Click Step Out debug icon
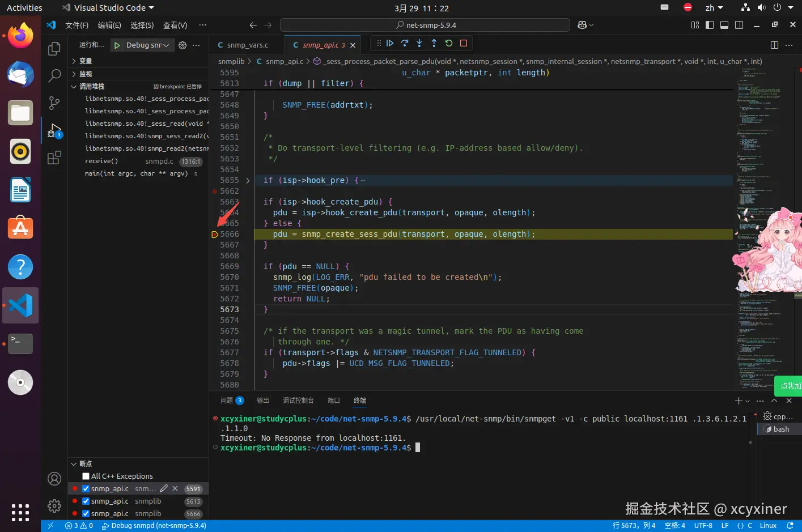Screen dimensions: 802x532 [x=434, y=43]
